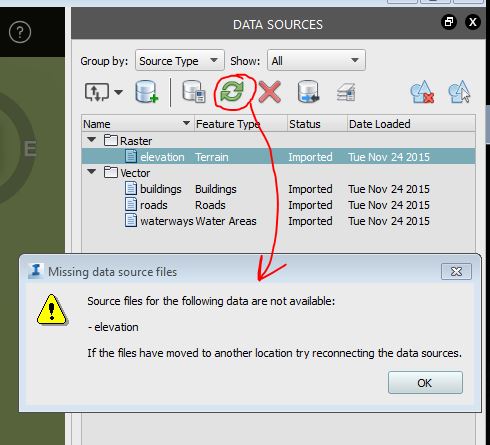Select the Raster folder item

(x=128, y=140)
